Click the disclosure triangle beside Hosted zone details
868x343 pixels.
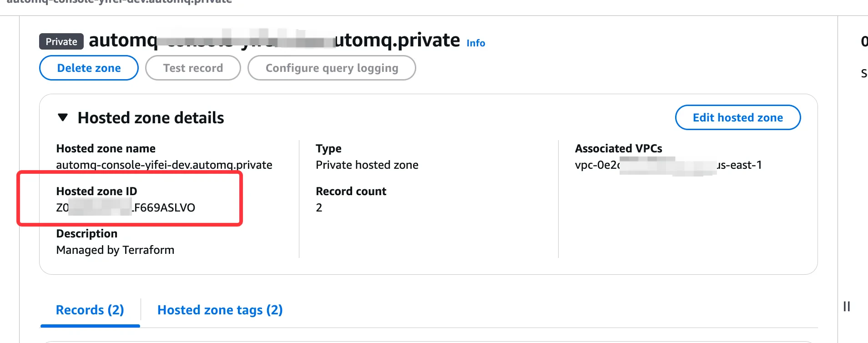[x=63, y=117]
